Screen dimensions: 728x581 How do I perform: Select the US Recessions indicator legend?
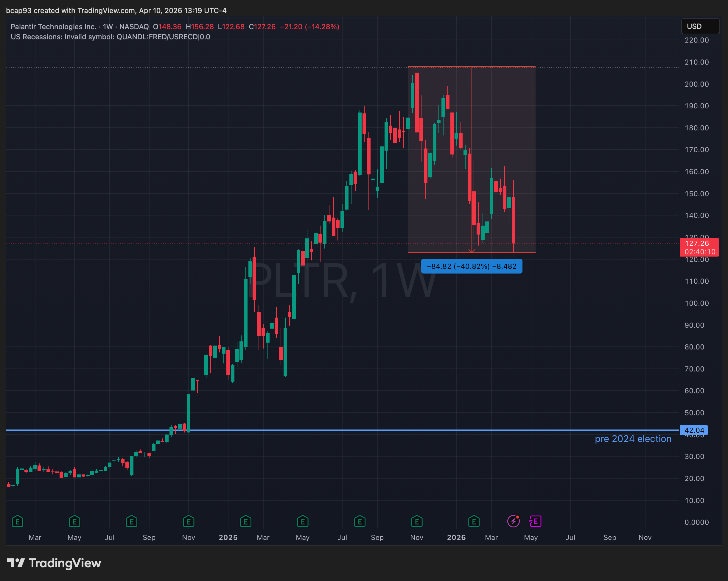point(111,37)
